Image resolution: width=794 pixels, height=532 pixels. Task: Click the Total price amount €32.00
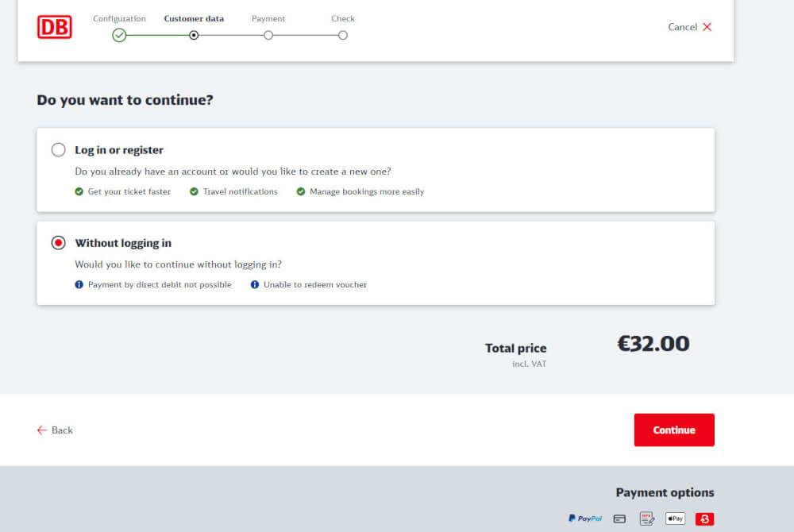click(653, 344)
